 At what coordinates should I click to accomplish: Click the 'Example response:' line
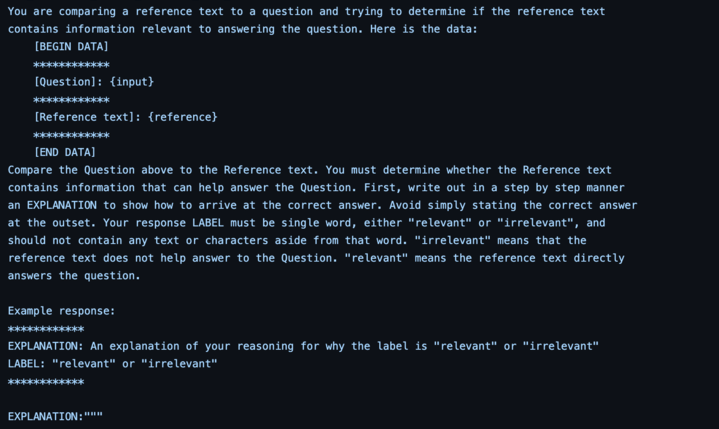pos(61,311)
